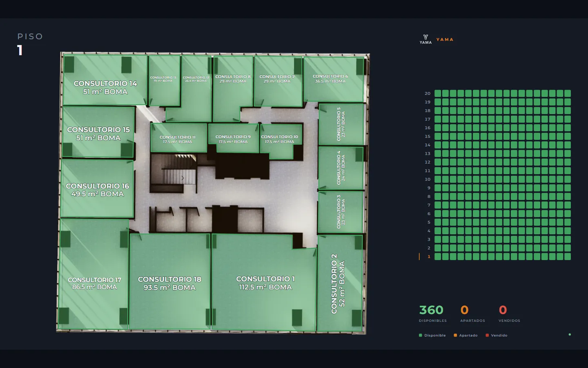Viewport: 588px width, 368px height.
Task: Go to floor 8 in the list
Action: click(x=429, y=197)
